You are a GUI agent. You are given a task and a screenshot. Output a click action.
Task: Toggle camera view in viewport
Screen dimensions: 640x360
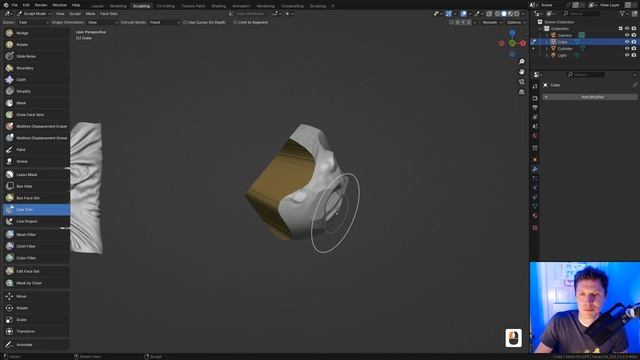[x=522, y=82]
